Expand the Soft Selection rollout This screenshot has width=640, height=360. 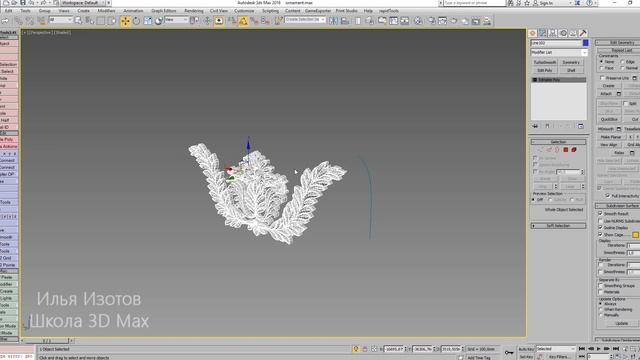[558, 226]
